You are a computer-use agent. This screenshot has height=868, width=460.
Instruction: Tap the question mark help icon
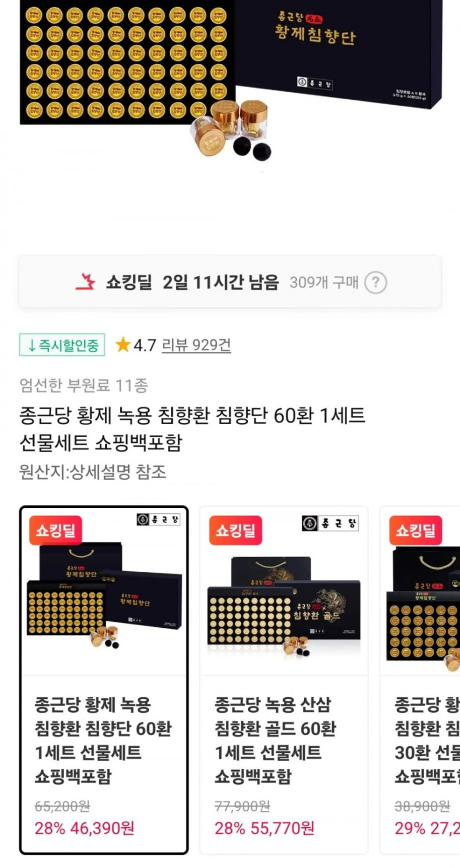coord(376,283)
